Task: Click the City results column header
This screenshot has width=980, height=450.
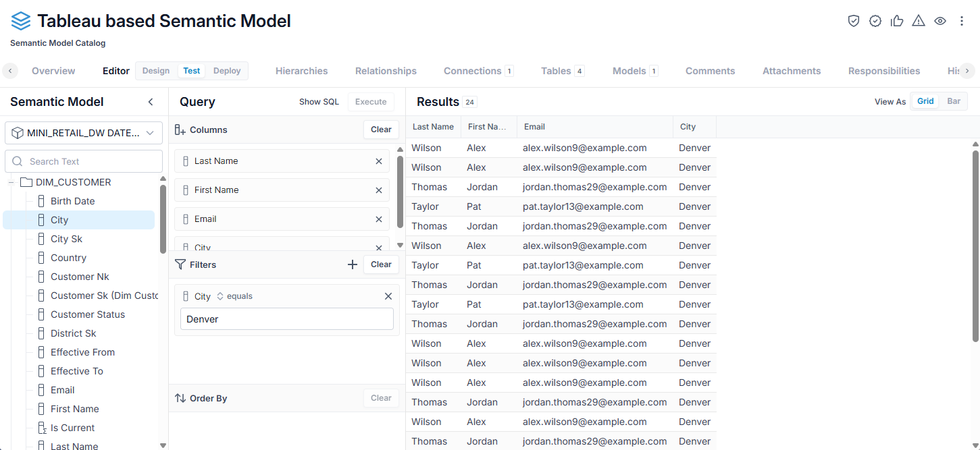Action: pyautogui.click(x=694, y=127)
